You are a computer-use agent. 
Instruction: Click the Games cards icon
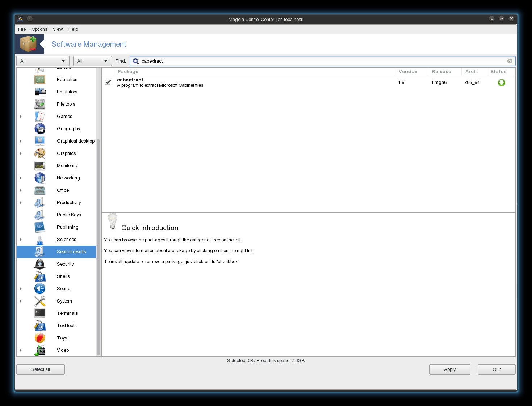[x=40, y=117]
